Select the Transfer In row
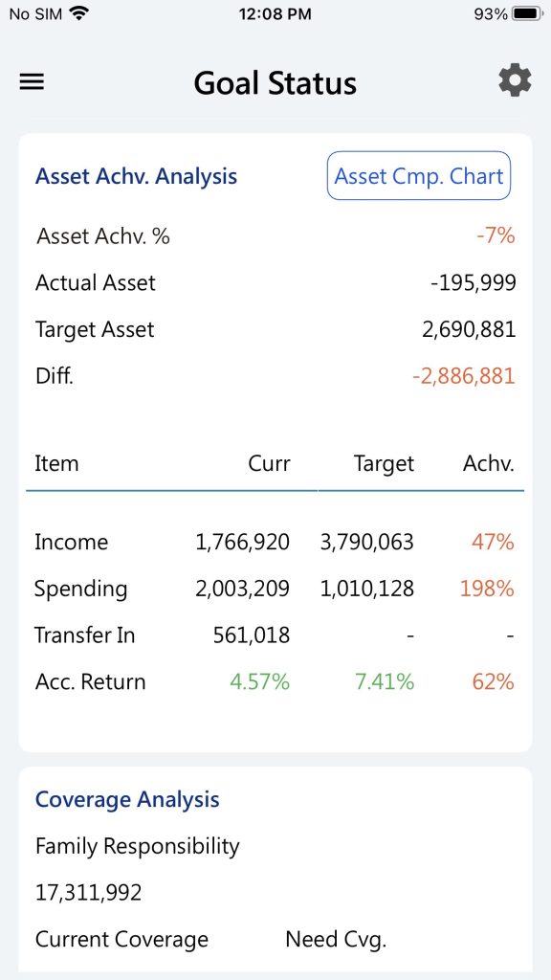 pos(275,635)
